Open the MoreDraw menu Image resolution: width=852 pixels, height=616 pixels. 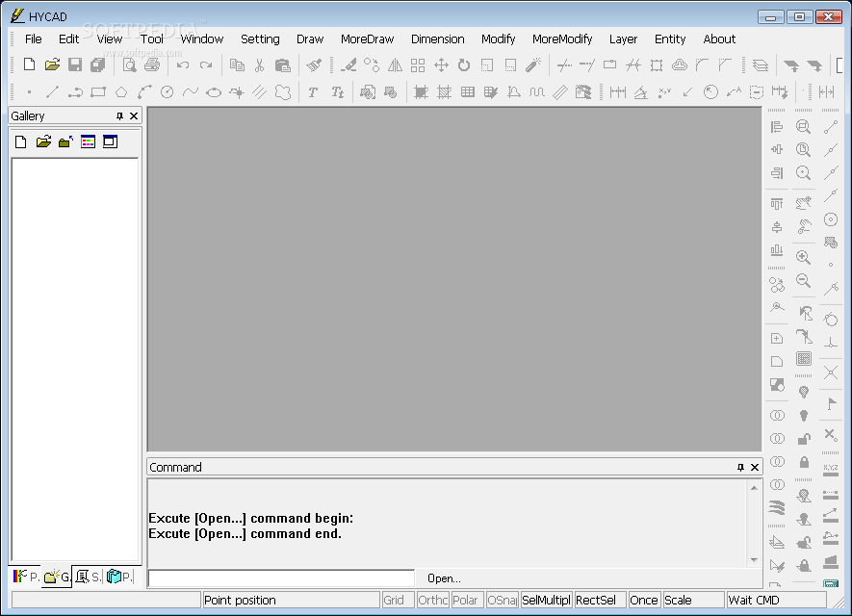point(367,39)
